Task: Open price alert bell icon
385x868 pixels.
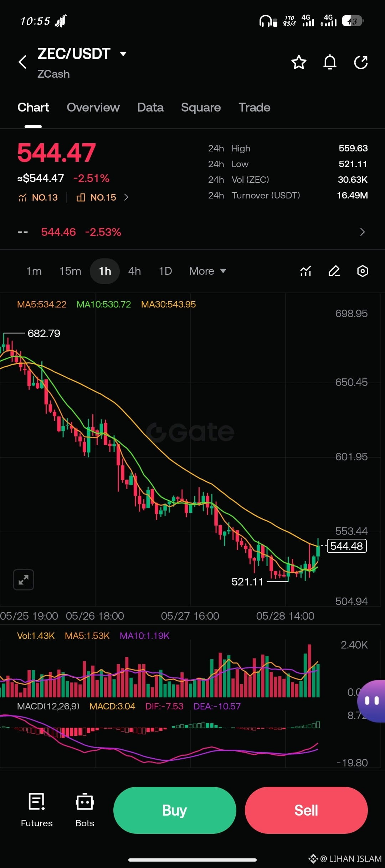Action: [330, 62]
